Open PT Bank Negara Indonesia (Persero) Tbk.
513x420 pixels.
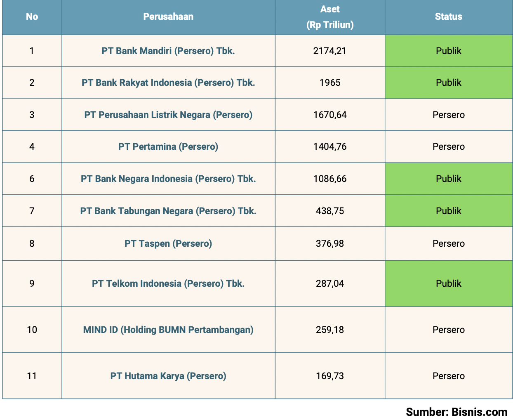click(x=168, y=179)
